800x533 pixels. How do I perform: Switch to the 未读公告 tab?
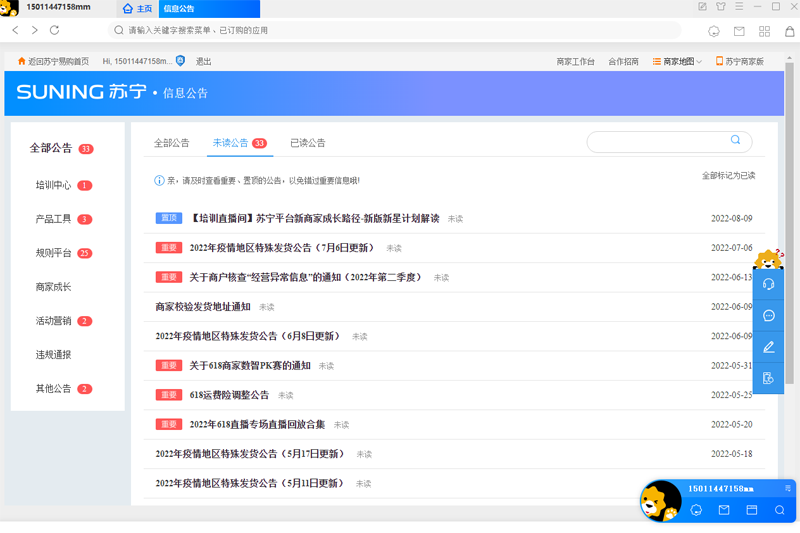coord(240,143)
